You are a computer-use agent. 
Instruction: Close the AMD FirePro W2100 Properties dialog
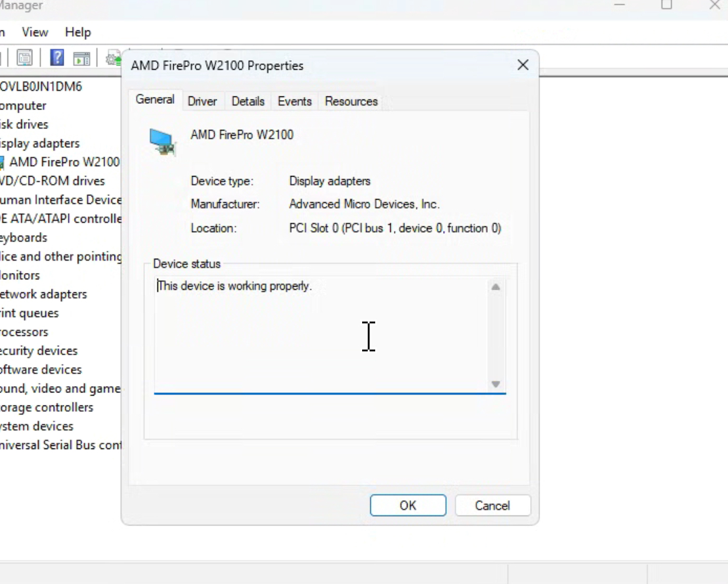523,65
